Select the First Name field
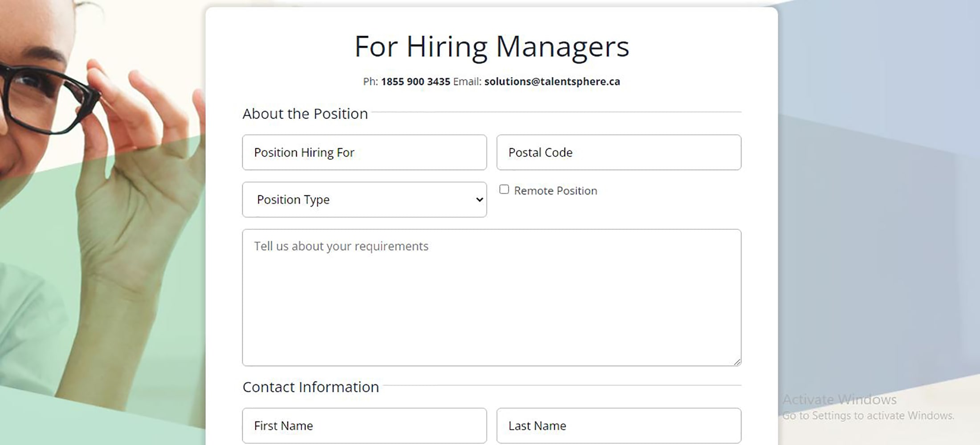The image size is (980, 445). (364, 425)
